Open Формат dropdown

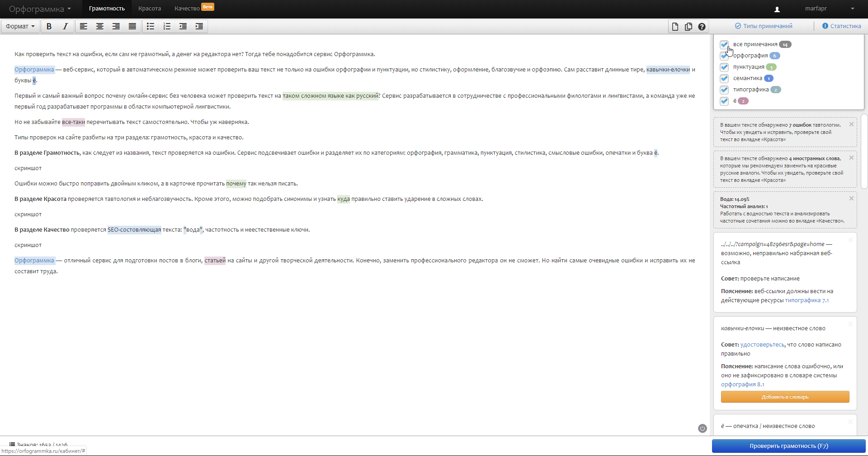point(20,26)
